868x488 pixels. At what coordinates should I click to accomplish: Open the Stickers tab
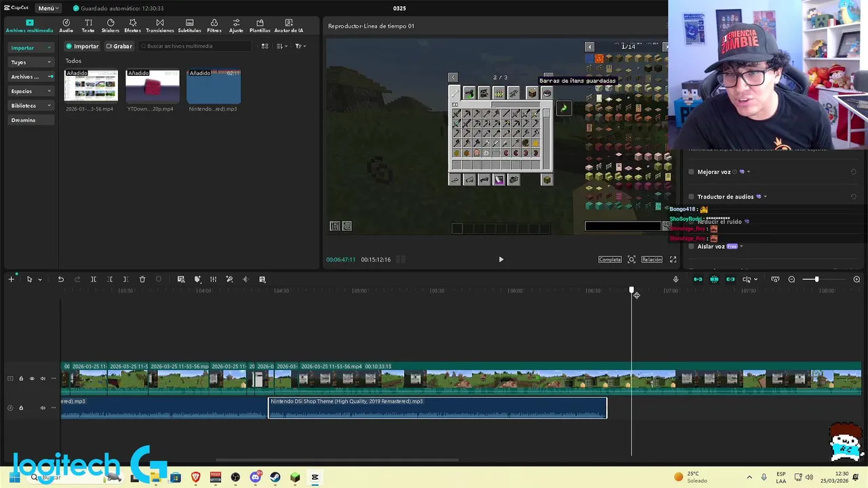(x=111, y=26)
